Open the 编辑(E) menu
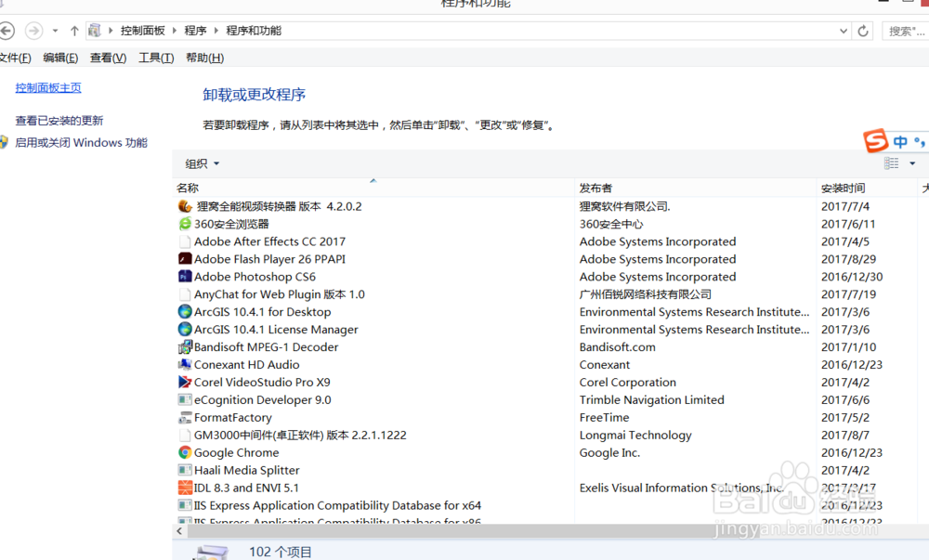The width and height of the screenshot is (929, 560). [x=60, y=58]
